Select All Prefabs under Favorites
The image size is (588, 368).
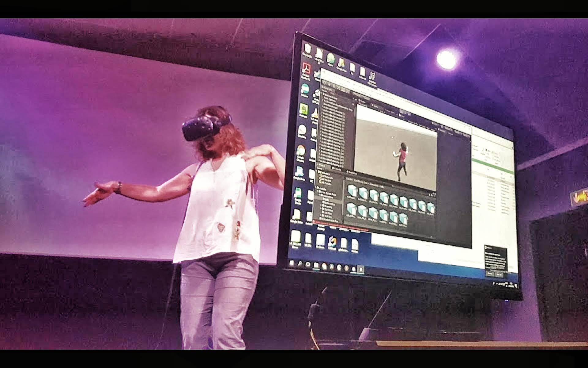[326, 183]
